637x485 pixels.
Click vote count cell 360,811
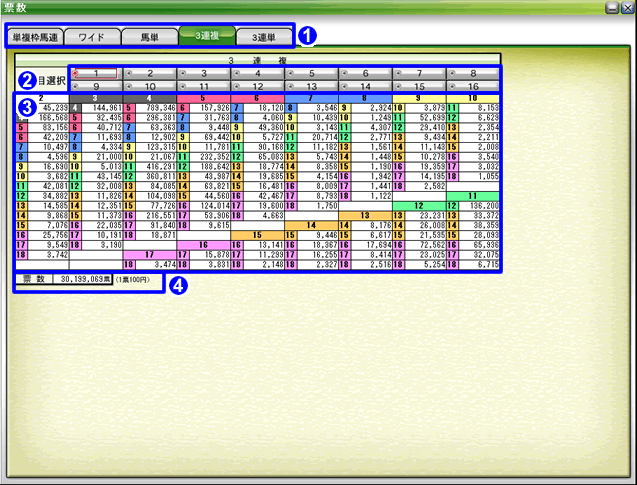click(156, 176)
